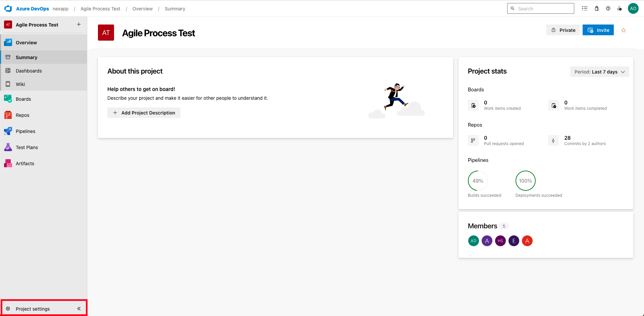Viewport: 644px width, 316px height.
Task: Open Boards in the sidebar
Action: coord(44,99)
